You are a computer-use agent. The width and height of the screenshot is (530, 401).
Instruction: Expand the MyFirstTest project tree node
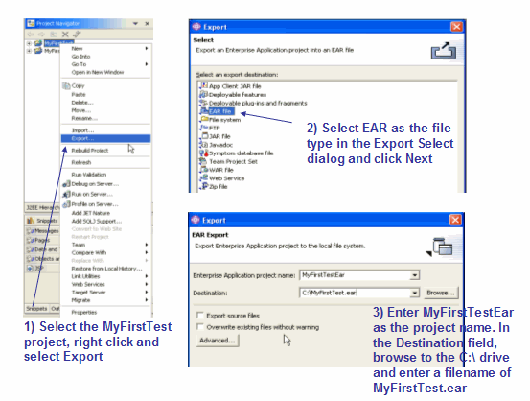[x=29, y=43]
